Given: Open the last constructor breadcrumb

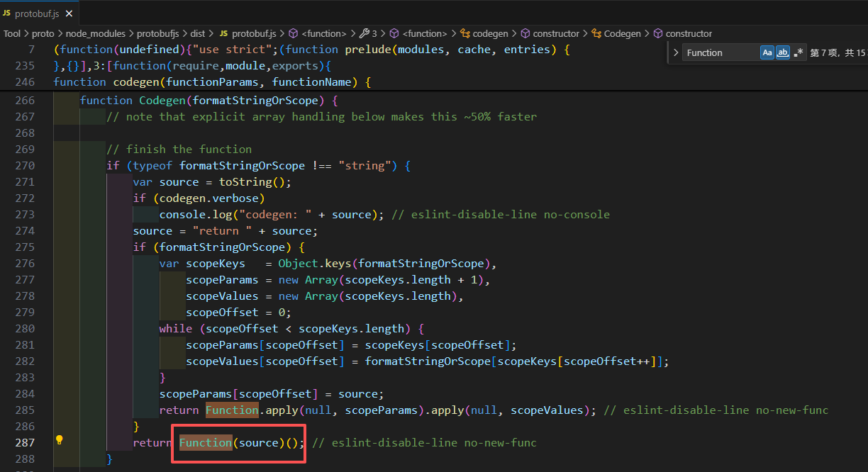Looking at the screenshot, I should (682, 33).
